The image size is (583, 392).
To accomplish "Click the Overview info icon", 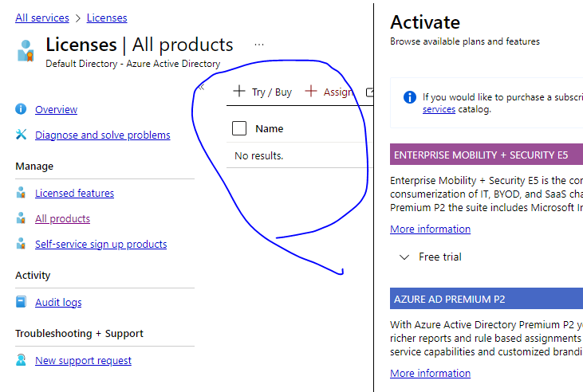I will 21,109.
